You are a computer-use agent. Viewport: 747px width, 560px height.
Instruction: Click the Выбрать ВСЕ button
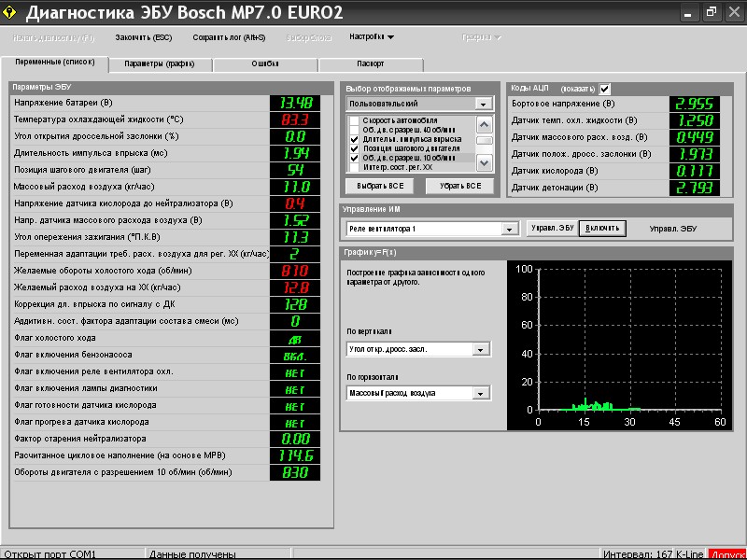380,186
